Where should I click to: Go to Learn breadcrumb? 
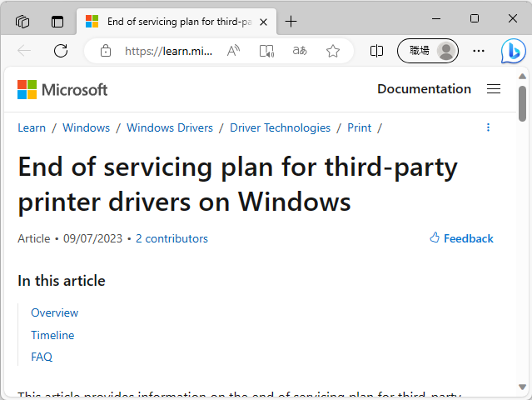point(32,128)
